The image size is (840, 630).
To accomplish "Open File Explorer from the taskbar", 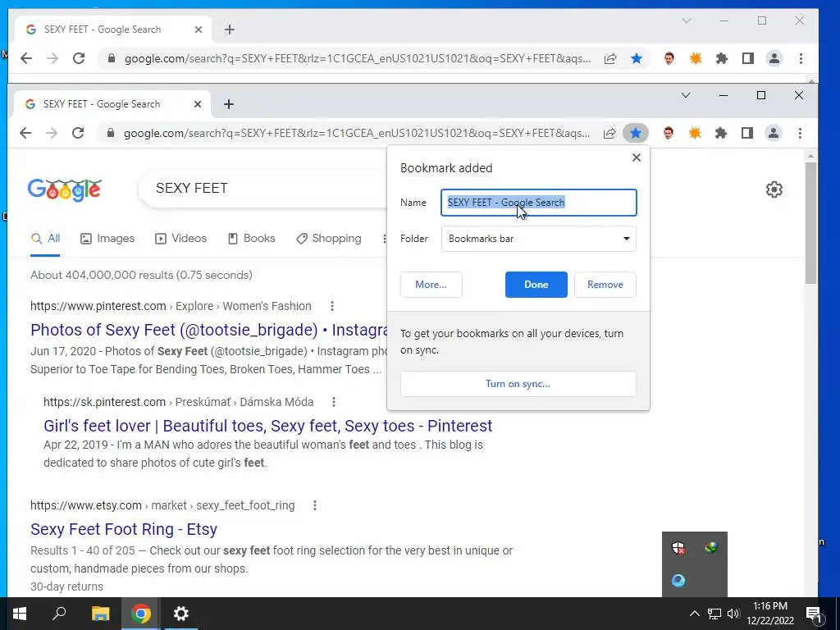I will click(x=100, y=614).
